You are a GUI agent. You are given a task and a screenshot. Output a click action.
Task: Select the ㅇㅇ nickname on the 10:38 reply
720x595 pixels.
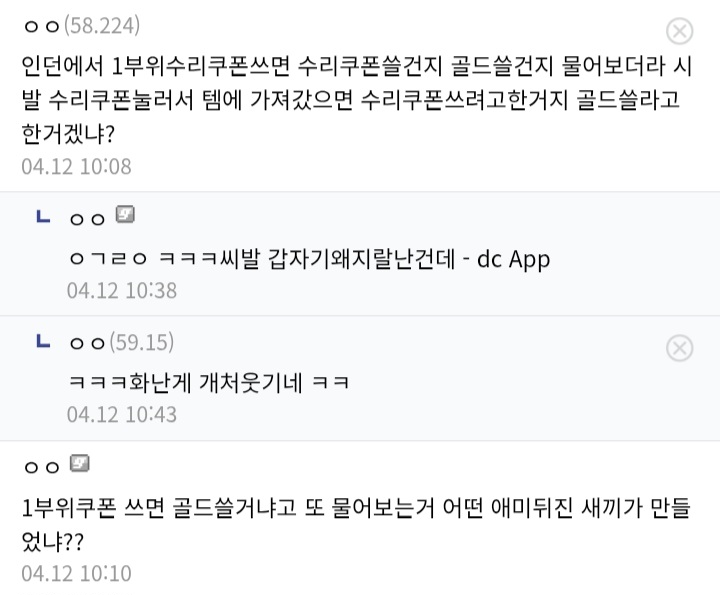87,219
